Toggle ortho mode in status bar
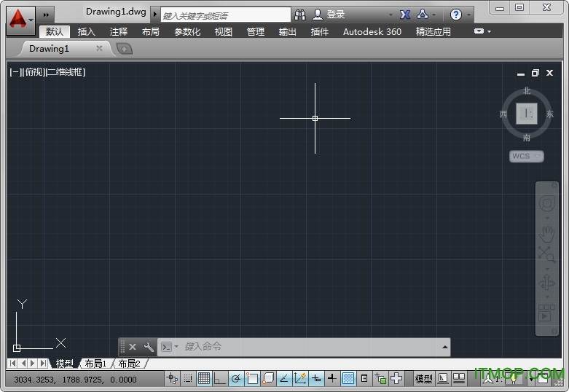 tap(219, 378)
